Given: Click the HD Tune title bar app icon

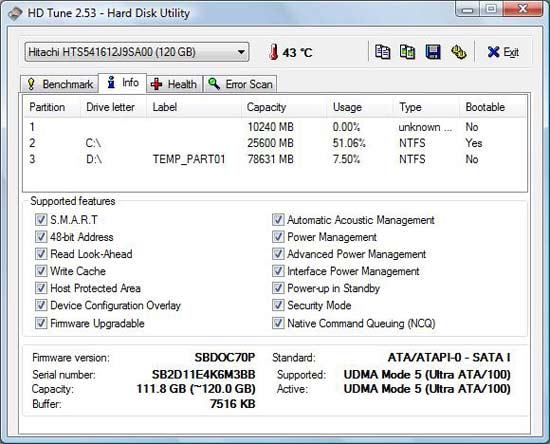Looking at the screenshot, I should click(15, 14).
